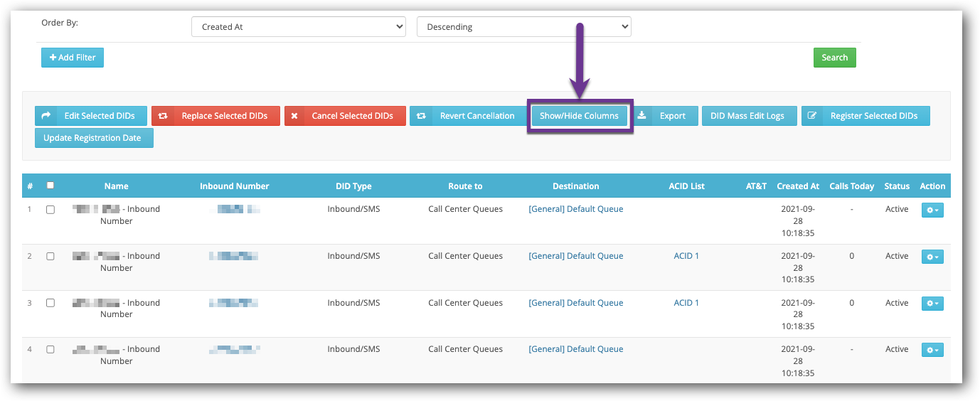Viewport: 980px width, 401px height.
Task: Open Default Queue link in row 1
Action: pos(576,209)
